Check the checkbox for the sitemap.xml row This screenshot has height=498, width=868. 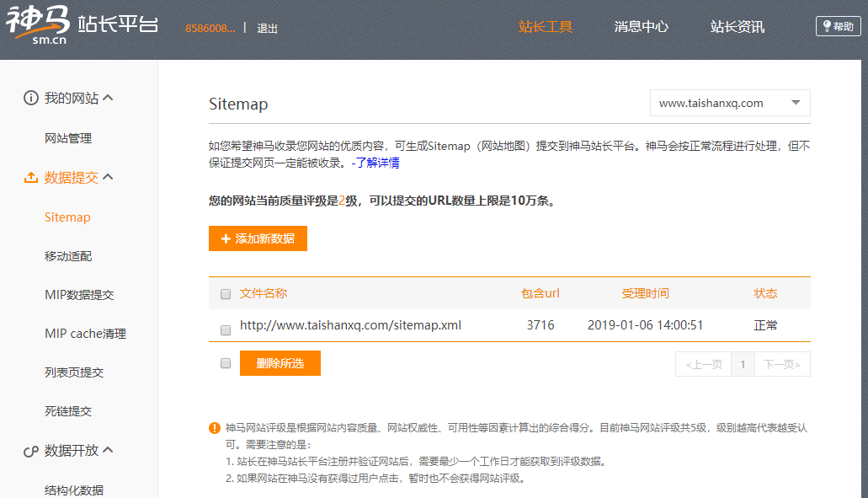[x=225, y=329]
